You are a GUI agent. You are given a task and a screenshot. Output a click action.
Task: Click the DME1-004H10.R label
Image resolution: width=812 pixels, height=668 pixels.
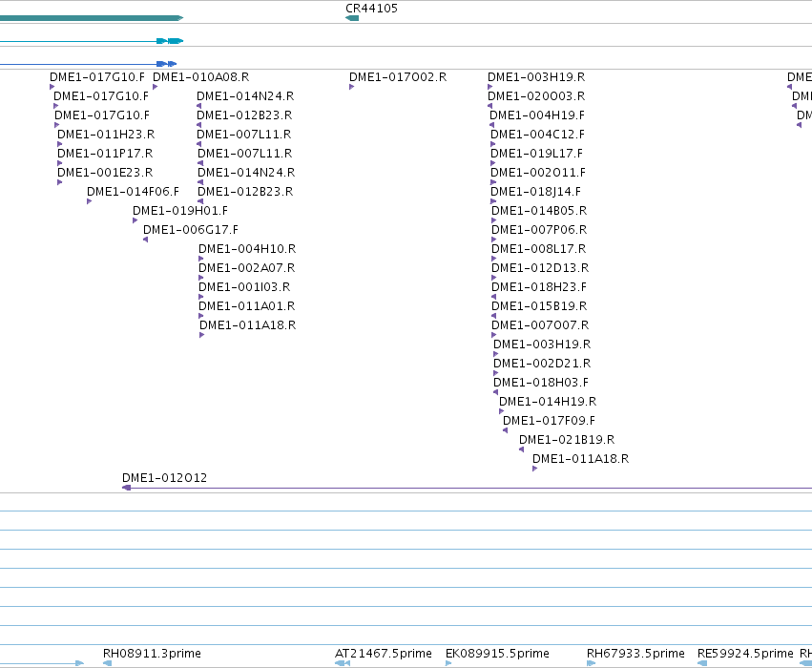pos(247,248)
